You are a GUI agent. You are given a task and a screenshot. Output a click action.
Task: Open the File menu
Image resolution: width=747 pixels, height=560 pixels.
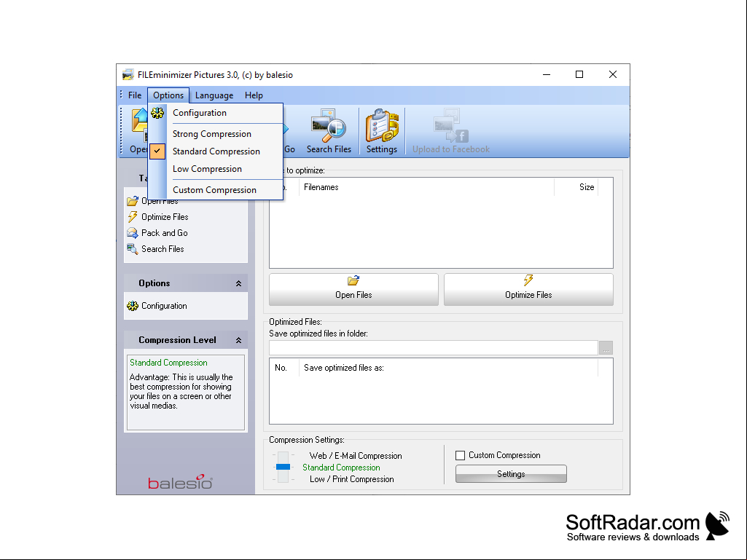pyautogui.click(x=135, y=95)
